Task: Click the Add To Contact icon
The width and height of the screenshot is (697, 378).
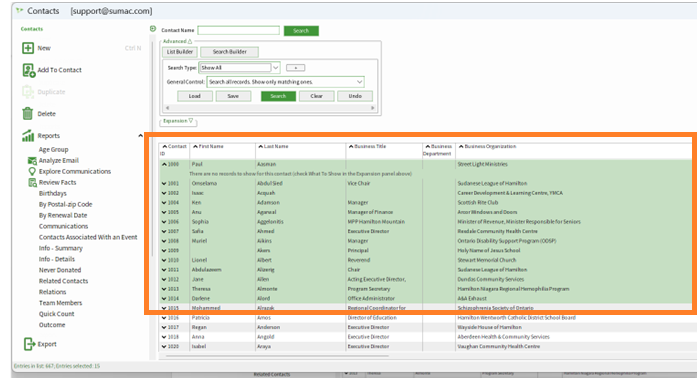Action: [28, 70]
